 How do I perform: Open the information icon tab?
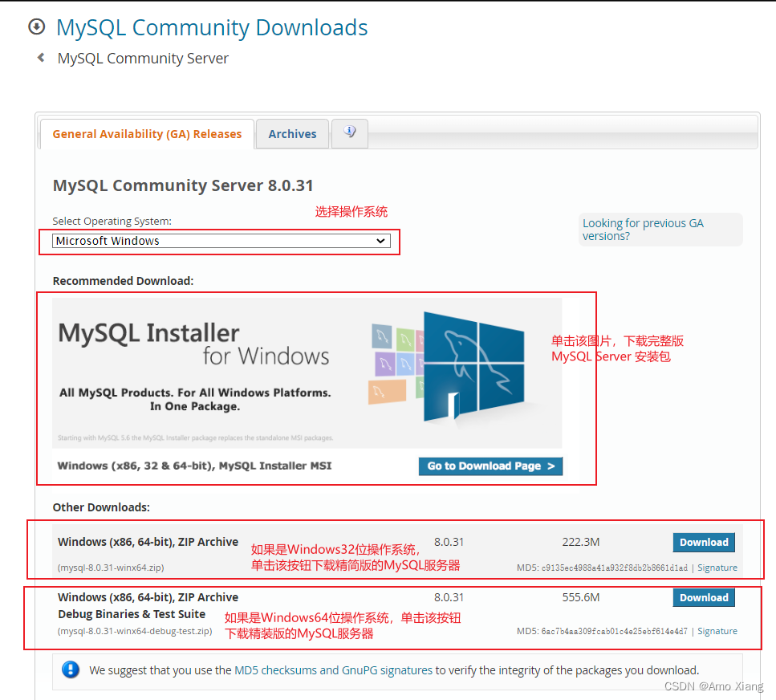point(350,132)
